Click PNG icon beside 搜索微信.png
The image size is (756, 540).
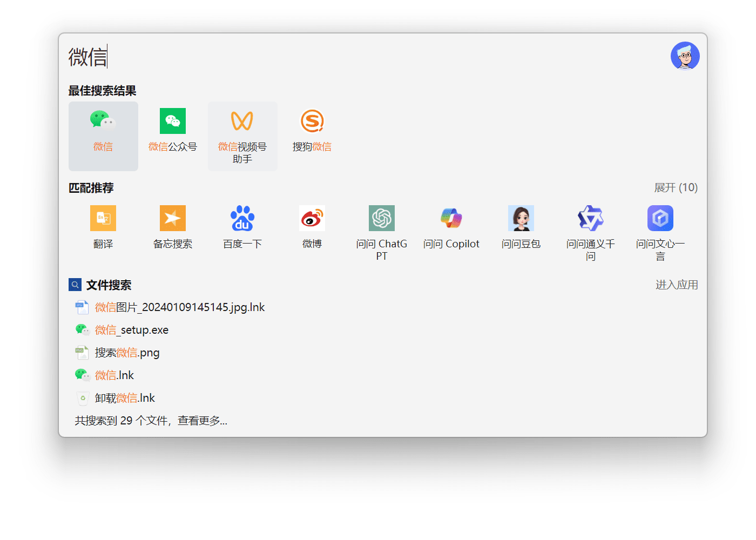82,353
